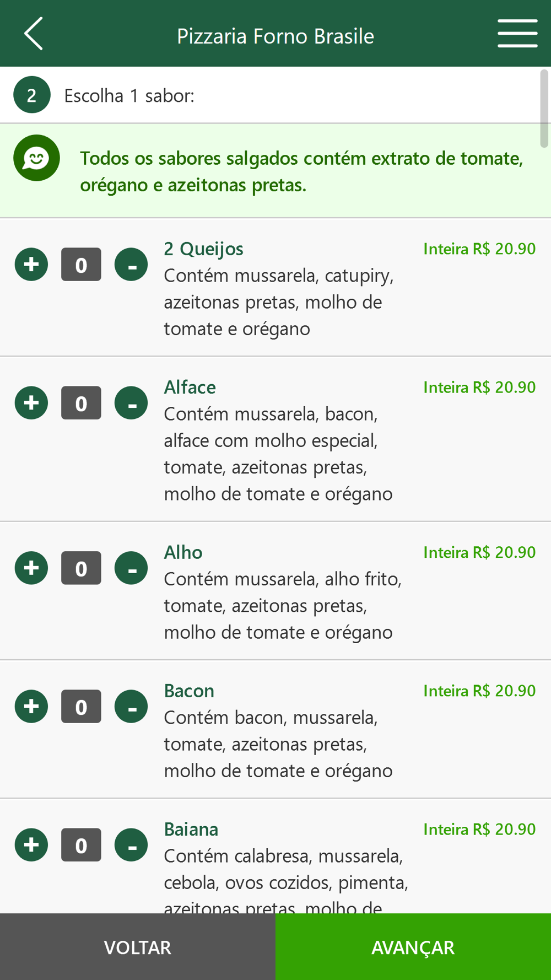
Task: Tap the Baiana flavor name
Action: pos(191,830)
